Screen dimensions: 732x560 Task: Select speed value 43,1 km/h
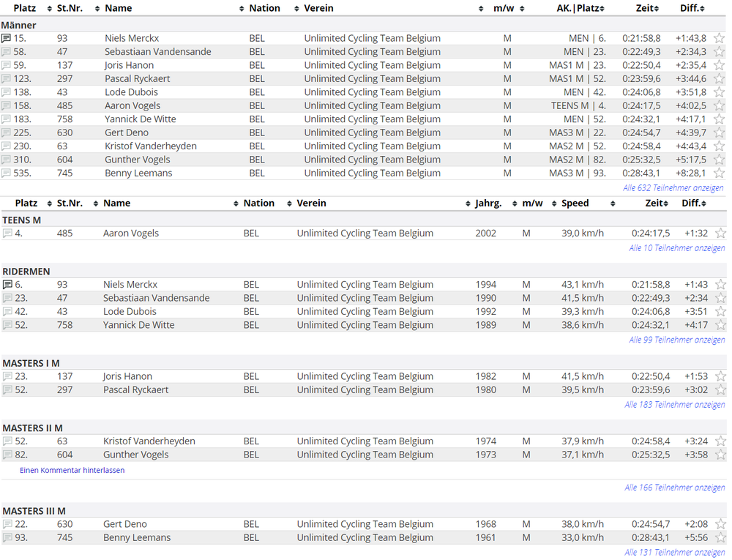click(583, 285)
